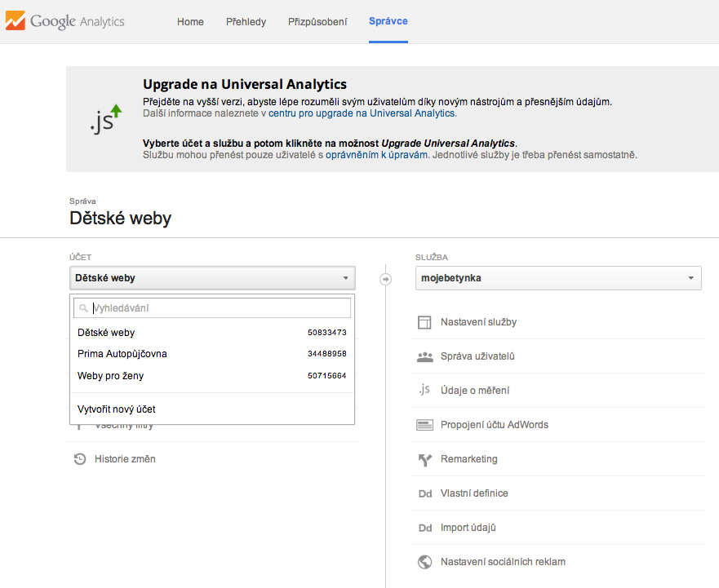Image resolution: width=719 pixels, height=588 pixels.
Task: Click account ID 50715664
Action: [x=327, y=376]
